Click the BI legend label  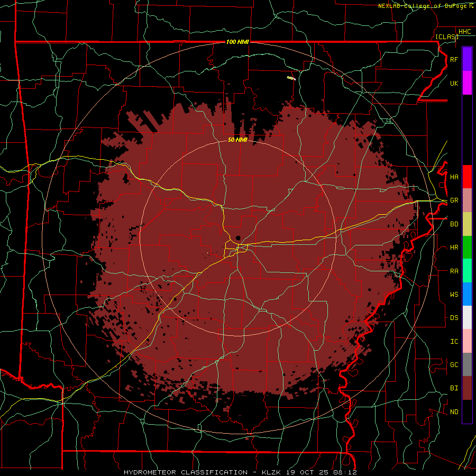(454, 388)
